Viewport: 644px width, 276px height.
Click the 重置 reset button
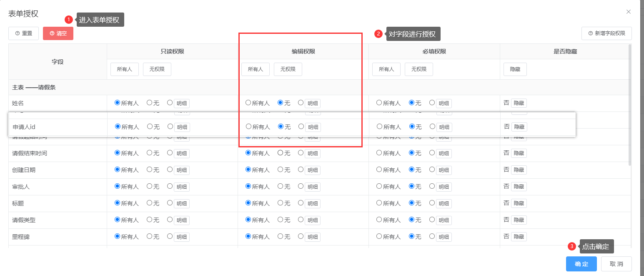23,33
